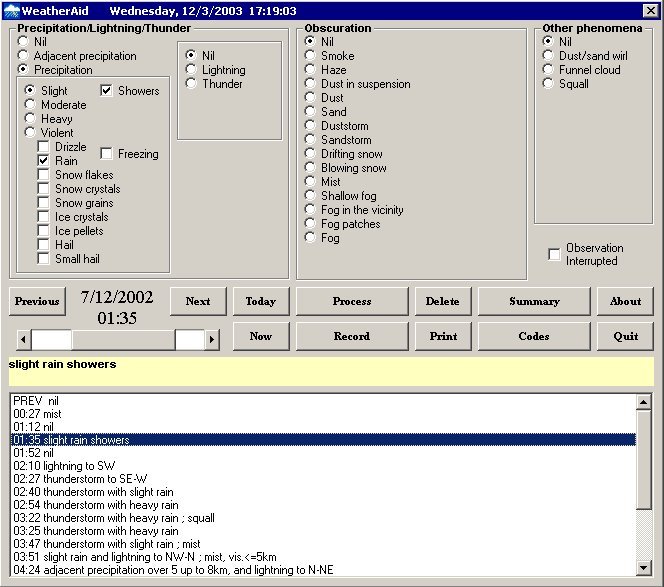Click the time slider left arrow
The image size is (664, 587).
point(24,339)
